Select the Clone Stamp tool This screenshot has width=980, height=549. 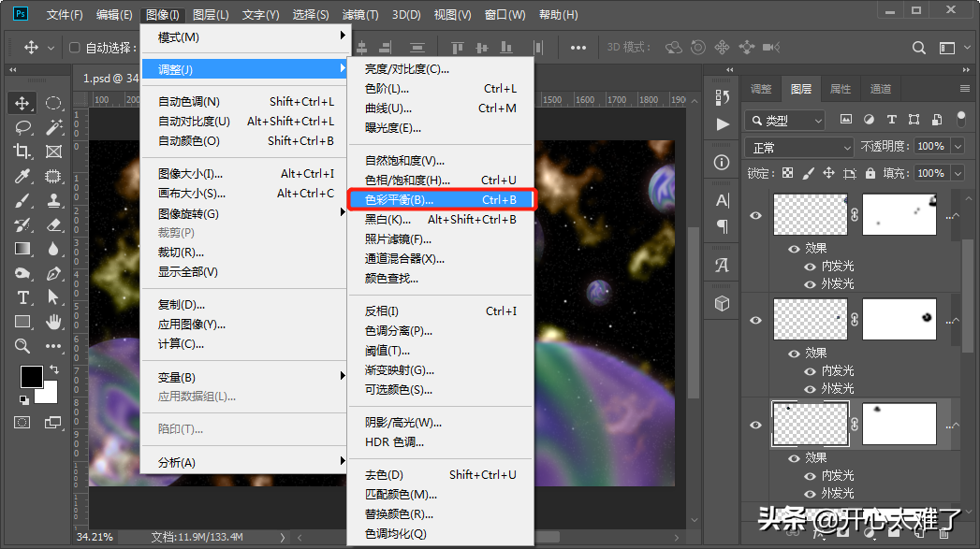pyautogui.click(x=53, y=200)
